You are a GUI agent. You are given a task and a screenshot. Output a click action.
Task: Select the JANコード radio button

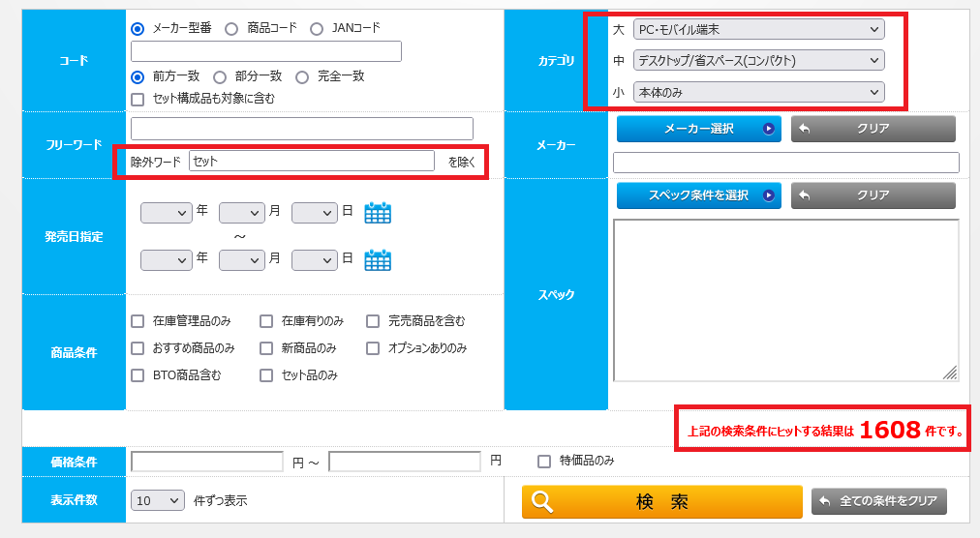(317, 29)
